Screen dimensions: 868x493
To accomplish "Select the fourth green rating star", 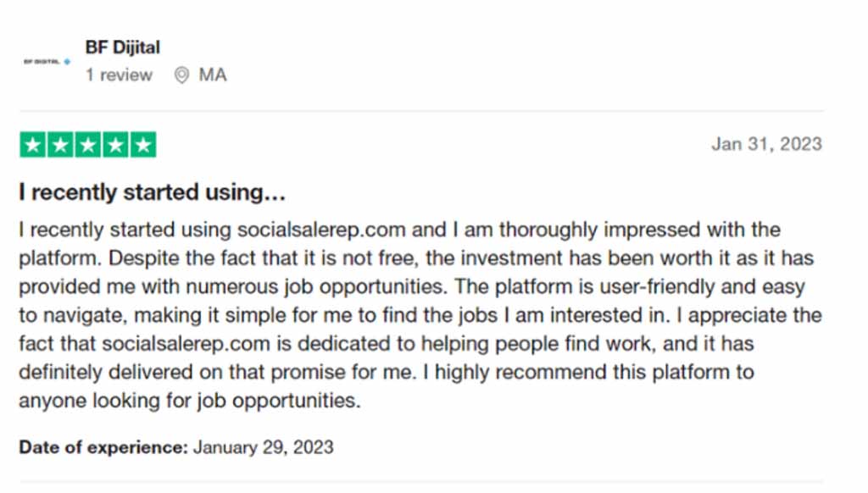I will click(115, 145).
